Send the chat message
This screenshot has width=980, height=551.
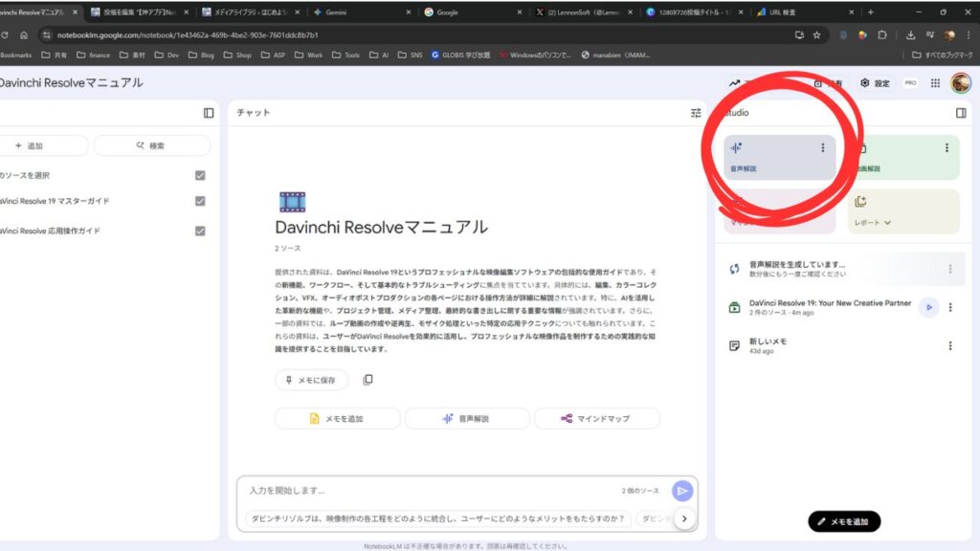coord(681,491)
